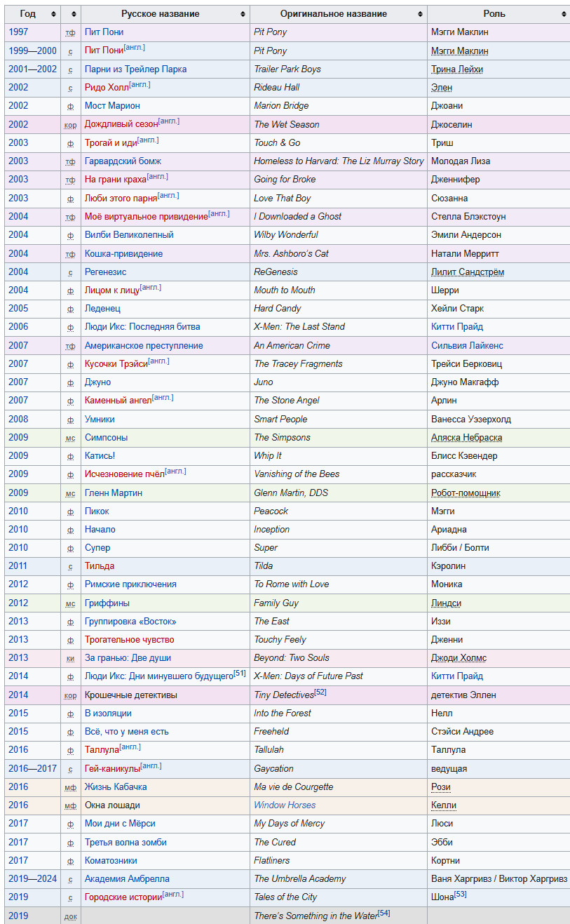Sort by Русское название column arrows
This screenshot has height=924, width=570.
click(x=243, y=14)
